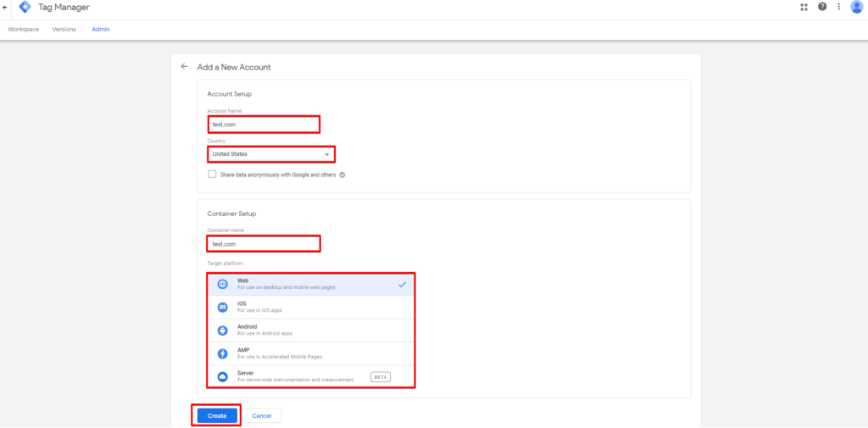Screen dimensions: 868x428
Task: Open the help question mark icon
Action: click(822, 7)
